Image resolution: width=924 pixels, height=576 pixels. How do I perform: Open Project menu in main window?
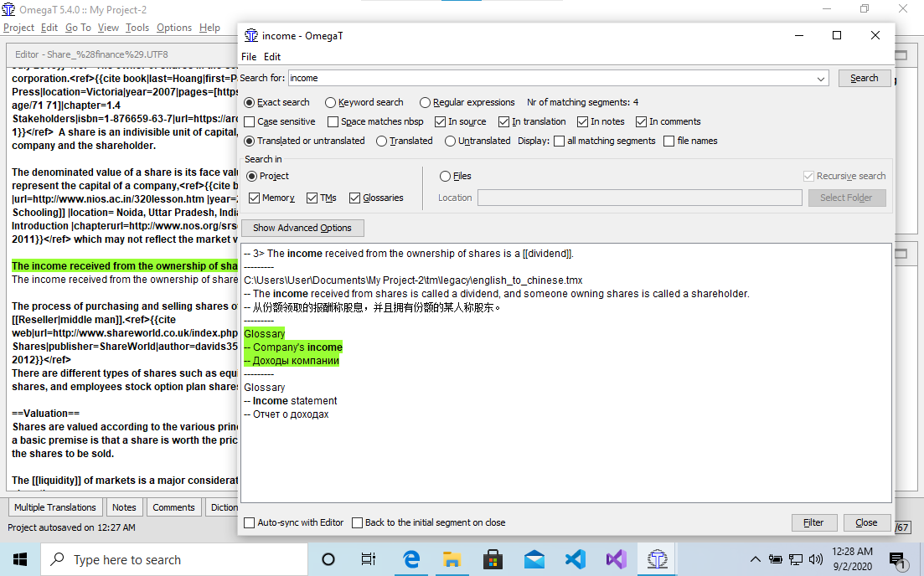[19, 28]
